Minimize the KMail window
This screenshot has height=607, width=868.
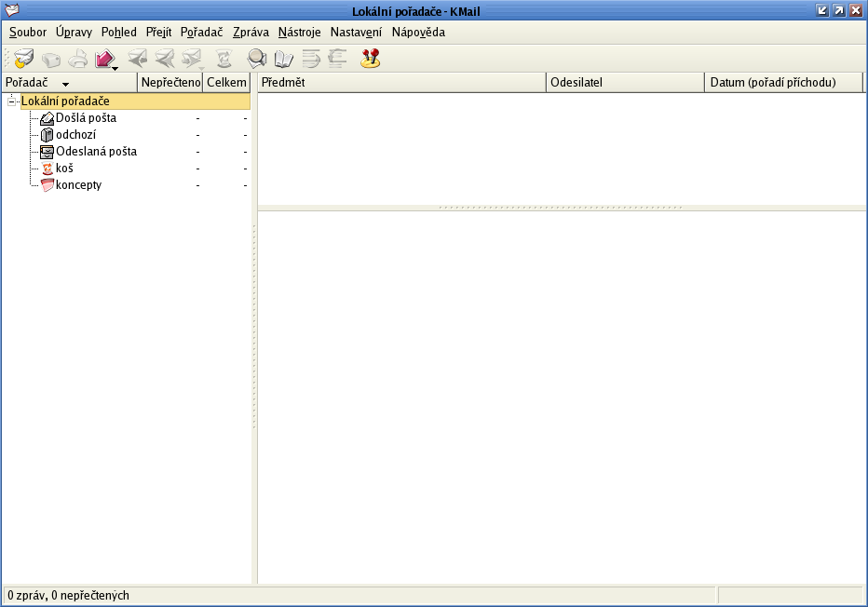(x=822, y=10)
